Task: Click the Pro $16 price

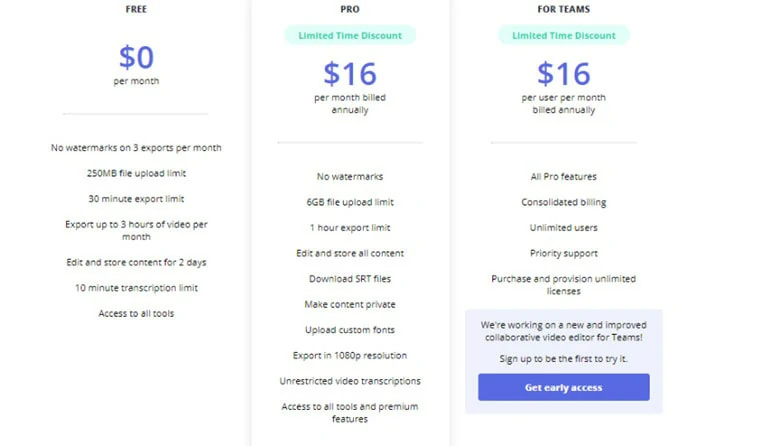Action: click(x=350, y=74)
